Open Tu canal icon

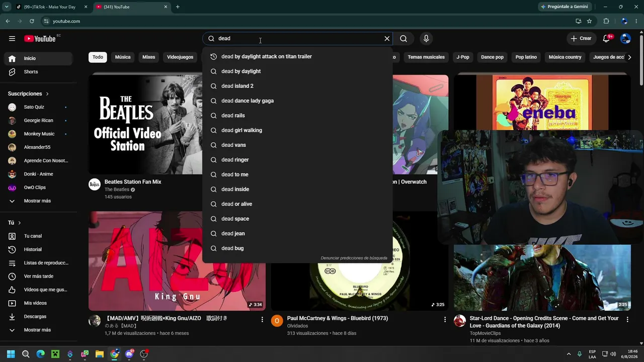(x=12, y=236)
